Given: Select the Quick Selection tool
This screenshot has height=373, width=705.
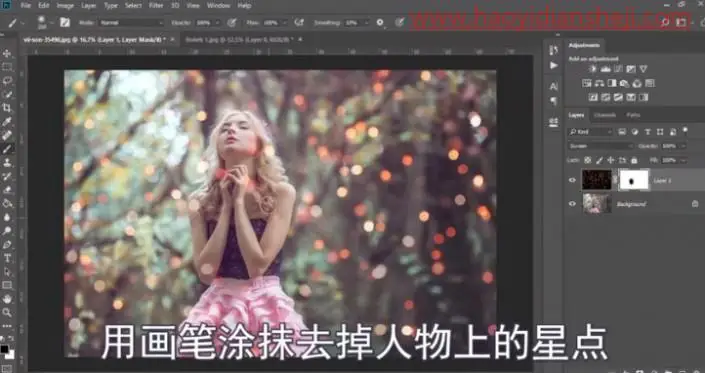Looking at the screenshot, I should pyautogui.click(x=7, y=94).
